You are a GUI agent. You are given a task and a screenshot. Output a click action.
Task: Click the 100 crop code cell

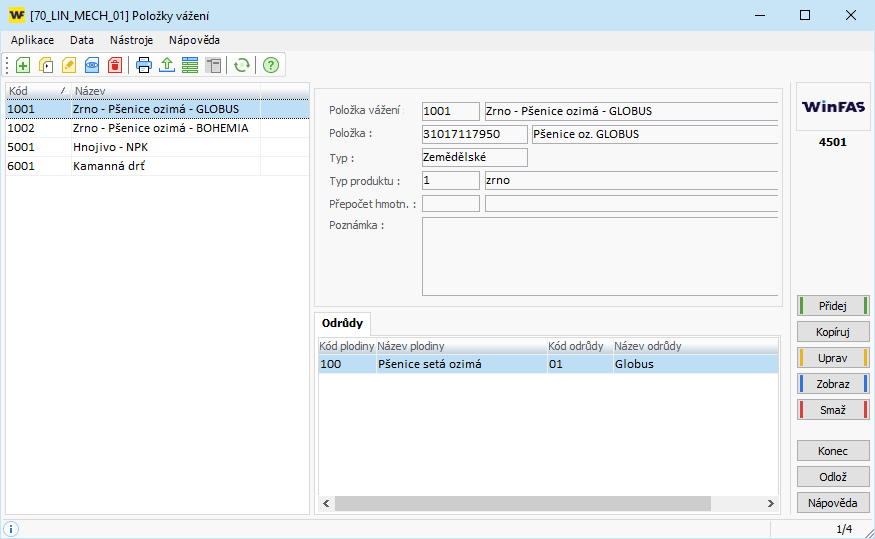(347, 364)
